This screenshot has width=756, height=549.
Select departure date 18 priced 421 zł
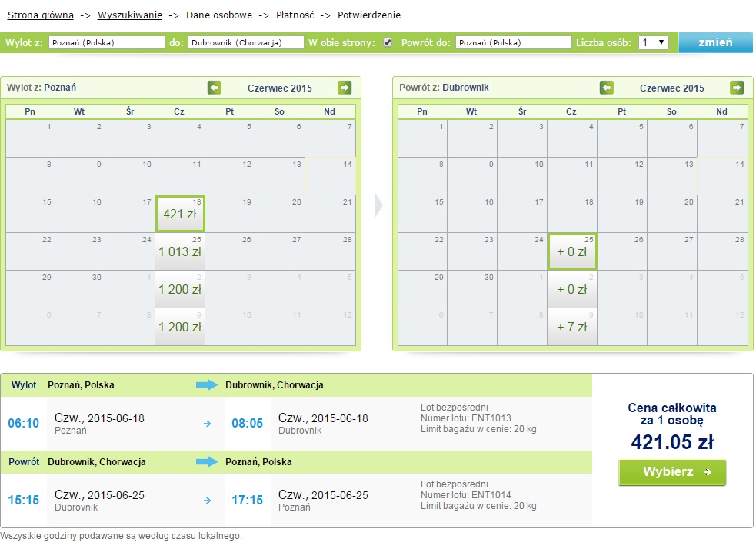[180, 214]
